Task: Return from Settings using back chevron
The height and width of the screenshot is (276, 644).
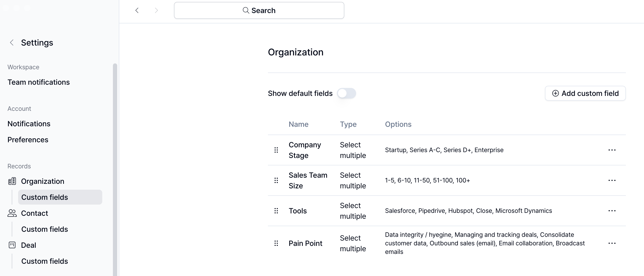Action: tap(12, 43)
